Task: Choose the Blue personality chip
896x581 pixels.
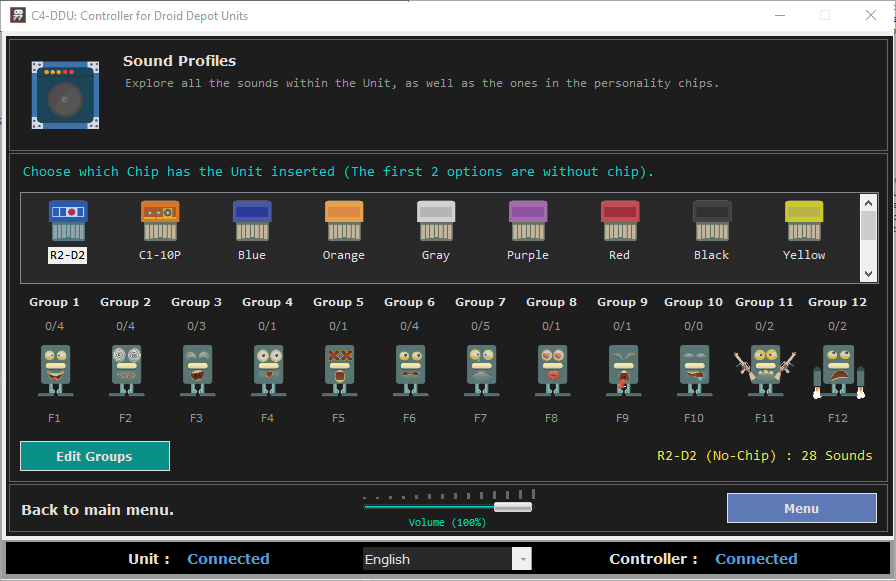Action: pos(252,220)
